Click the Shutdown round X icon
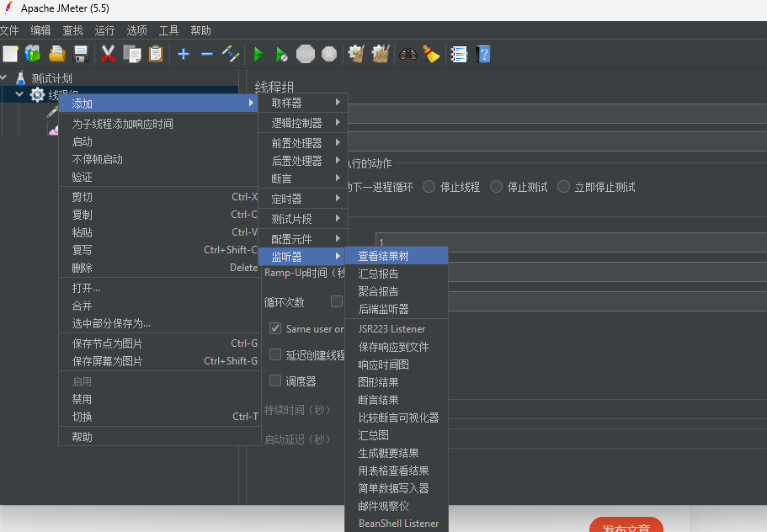The width and height of the screenshot is (767, 532). click(329, 54)
